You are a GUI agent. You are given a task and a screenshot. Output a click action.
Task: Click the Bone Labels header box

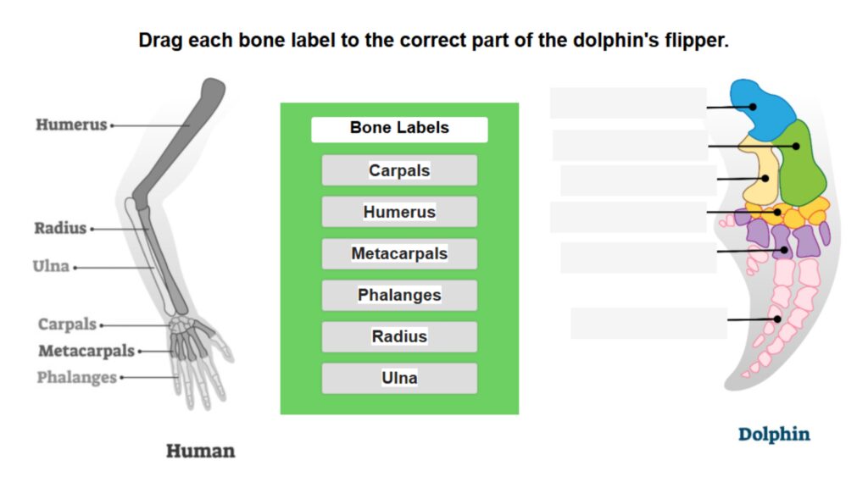click(398, 129)
